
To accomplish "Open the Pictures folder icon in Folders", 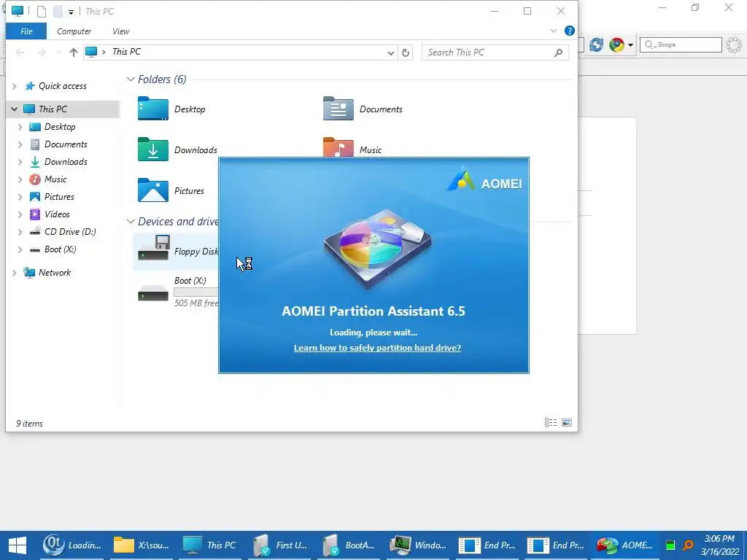I will pyautogui.click(x=153, y=190).
